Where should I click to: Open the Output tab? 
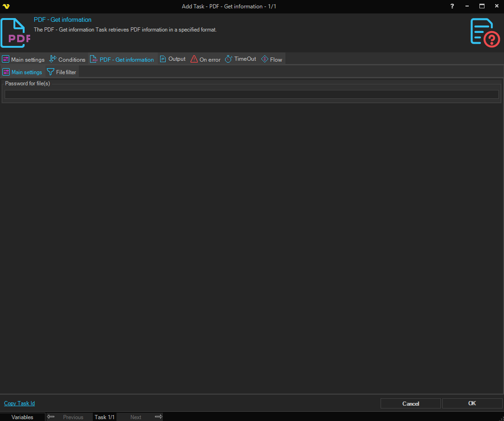point(173,59)
